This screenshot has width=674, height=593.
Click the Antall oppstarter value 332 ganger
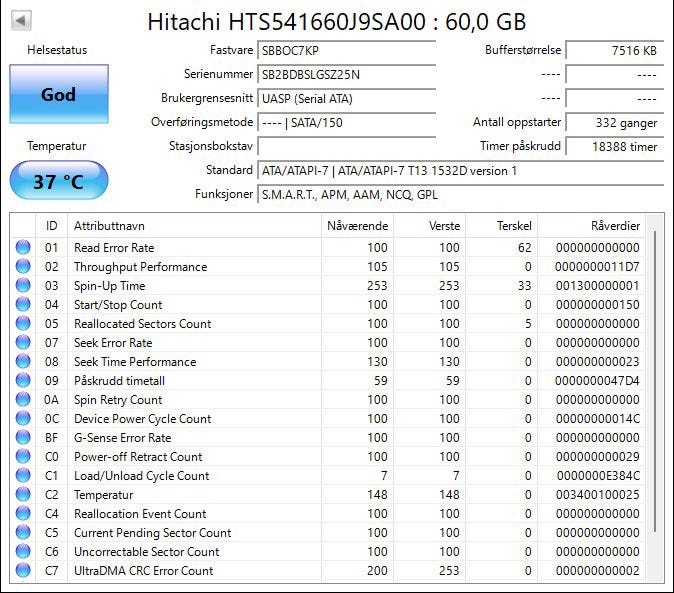point(615,122)
